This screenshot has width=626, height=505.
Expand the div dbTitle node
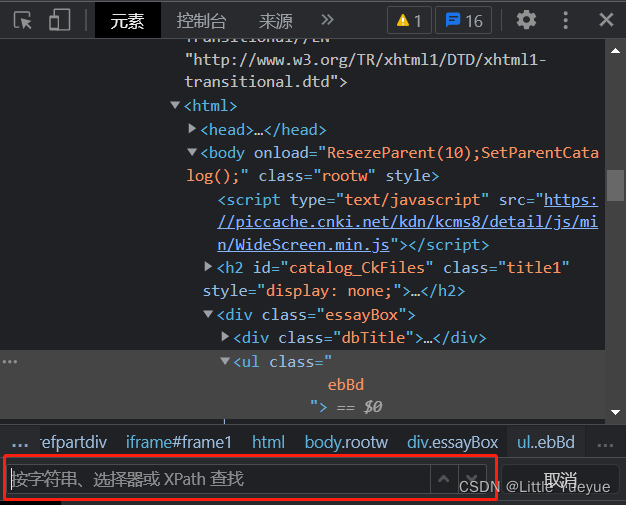point(225,337)
